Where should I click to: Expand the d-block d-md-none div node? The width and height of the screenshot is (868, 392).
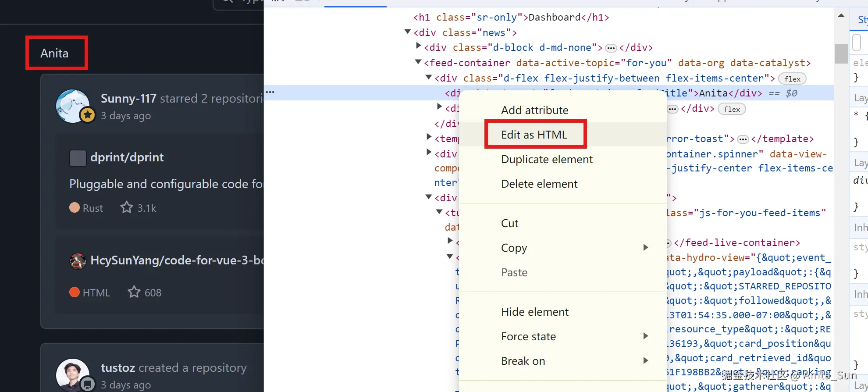pos(418,46)
